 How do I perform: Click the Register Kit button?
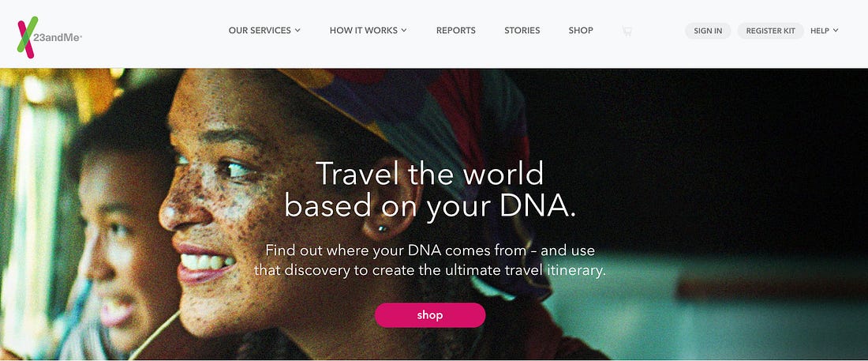(771, 31)
